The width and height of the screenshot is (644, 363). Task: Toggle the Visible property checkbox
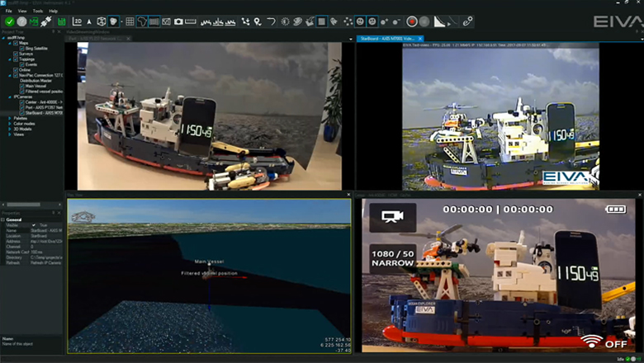point(34,225)
